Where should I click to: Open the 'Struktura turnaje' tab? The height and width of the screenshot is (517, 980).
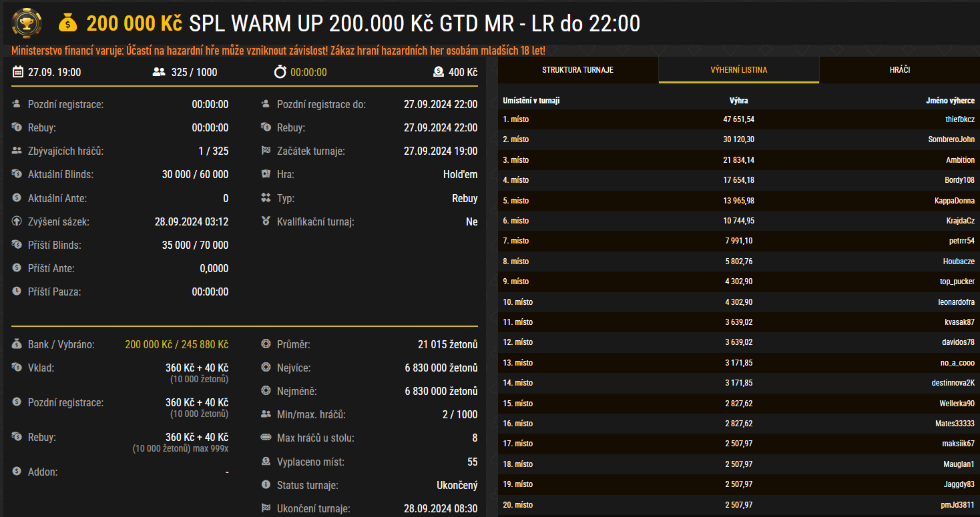(x=578, y=69)
